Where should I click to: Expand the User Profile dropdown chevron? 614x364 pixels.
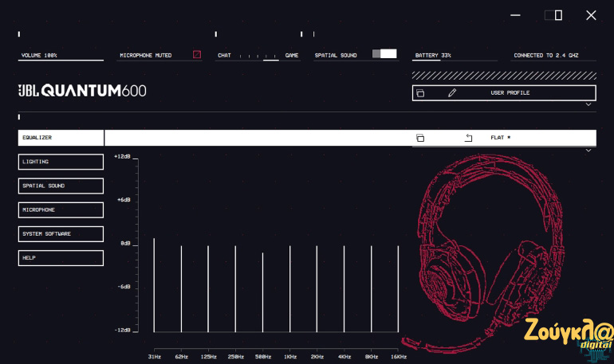tap(588, 104)
